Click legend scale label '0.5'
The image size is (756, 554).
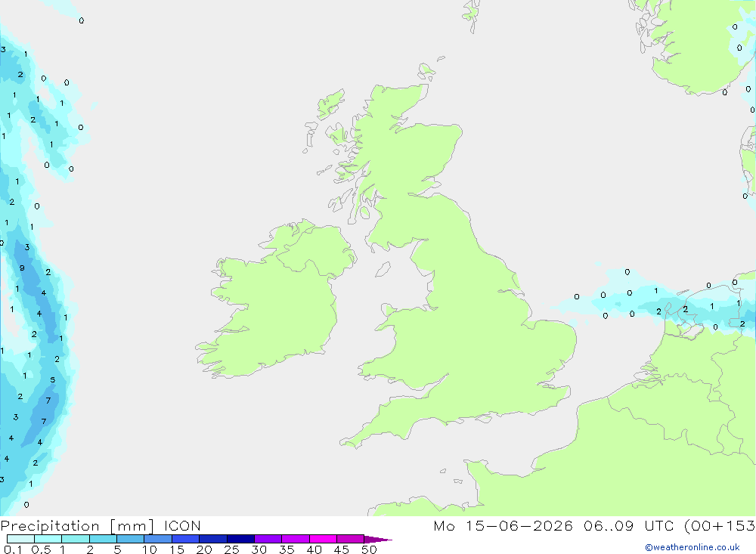coord(41,549)
